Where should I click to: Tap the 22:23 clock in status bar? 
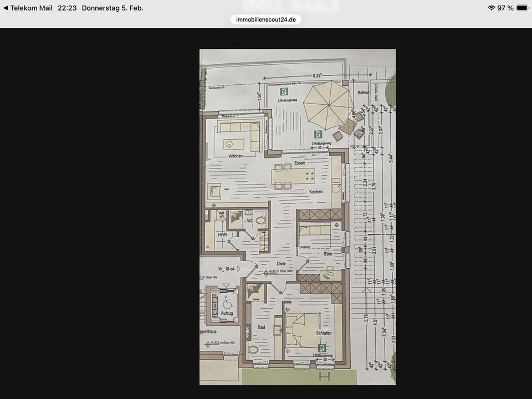(x=66, y=8)
